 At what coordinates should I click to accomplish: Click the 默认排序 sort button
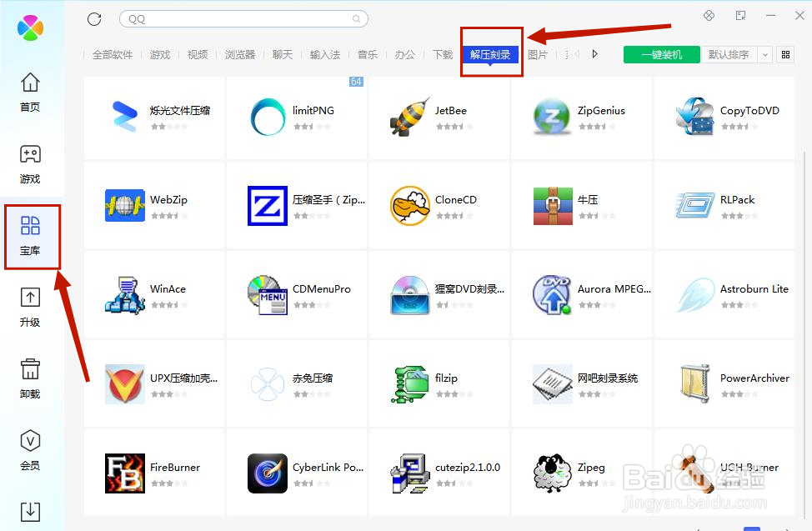[729, 54]
